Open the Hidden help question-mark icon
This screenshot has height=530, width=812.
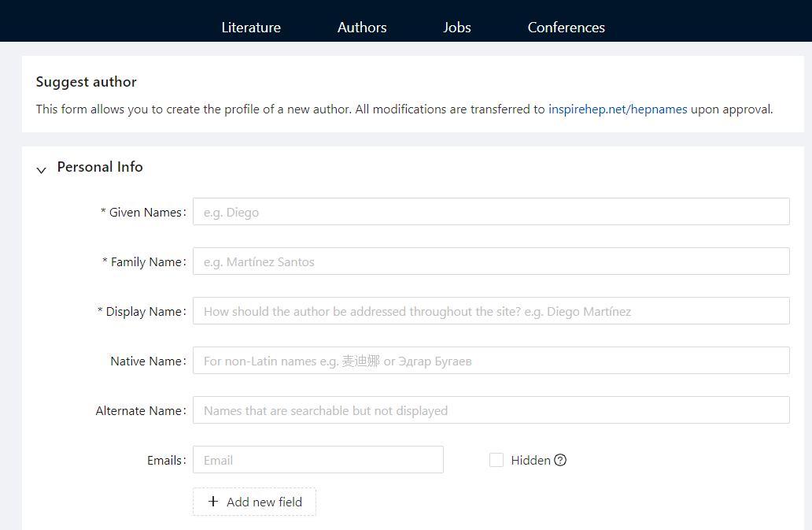(x=559, y=460)
